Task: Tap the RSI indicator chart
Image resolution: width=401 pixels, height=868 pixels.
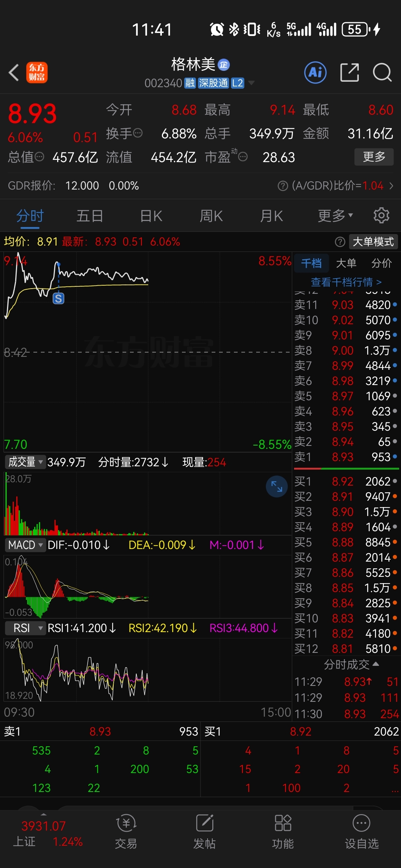Action: click(147, 670)
